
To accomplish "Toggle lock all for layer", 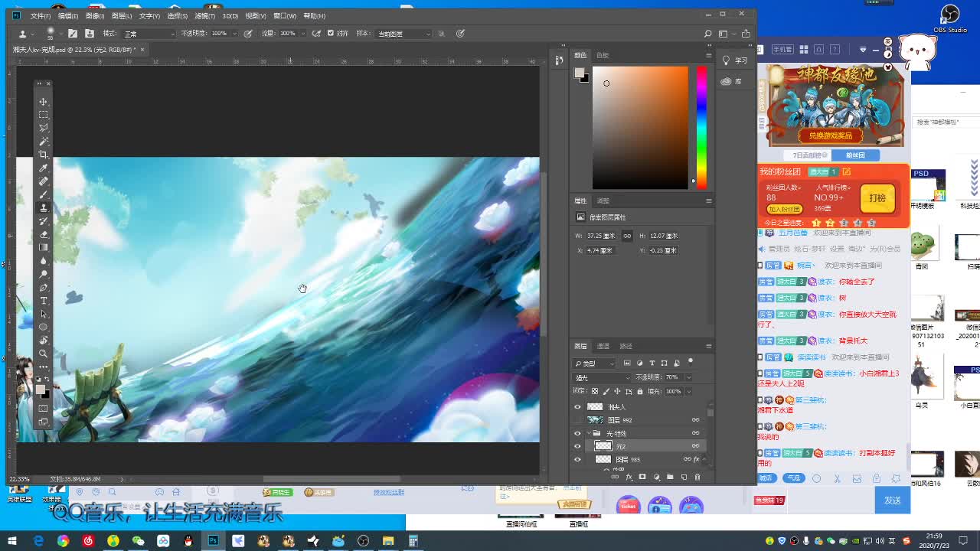I will (x=640, y=391).
